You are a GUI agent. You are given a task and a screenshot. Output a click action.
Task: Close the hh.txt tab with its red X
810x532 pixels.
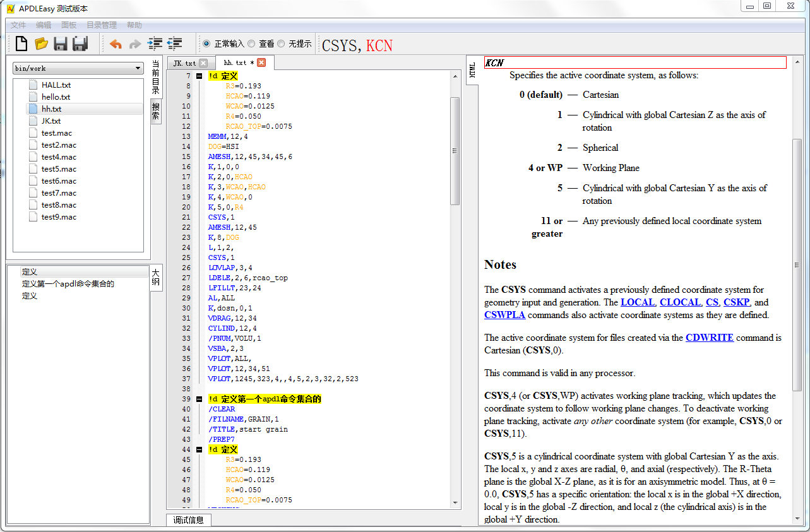[x=261, y=62]
